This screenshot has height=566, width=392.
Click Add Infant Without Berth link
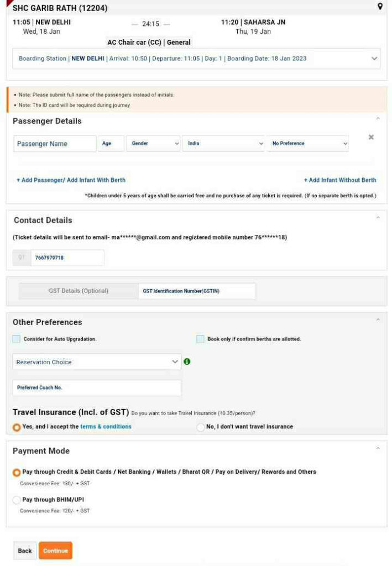point(339,180)
